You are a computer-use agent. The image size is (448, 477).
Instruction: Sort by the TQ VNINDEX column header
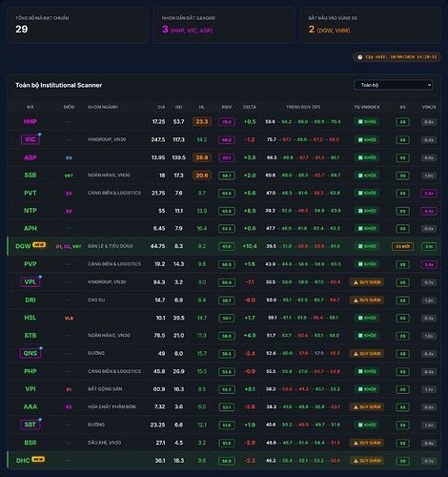[367, 107]
